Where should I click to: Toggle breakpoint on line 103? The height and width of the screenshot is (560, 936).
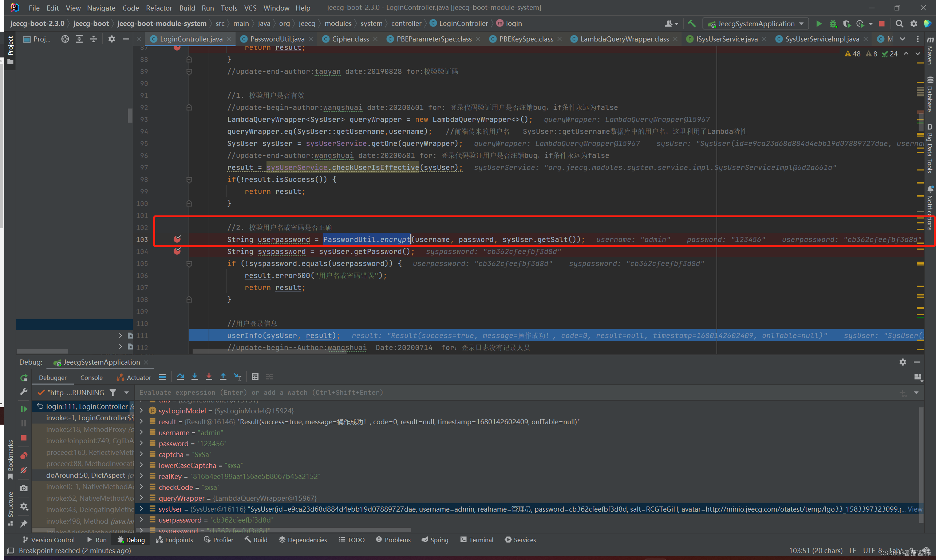177,239
